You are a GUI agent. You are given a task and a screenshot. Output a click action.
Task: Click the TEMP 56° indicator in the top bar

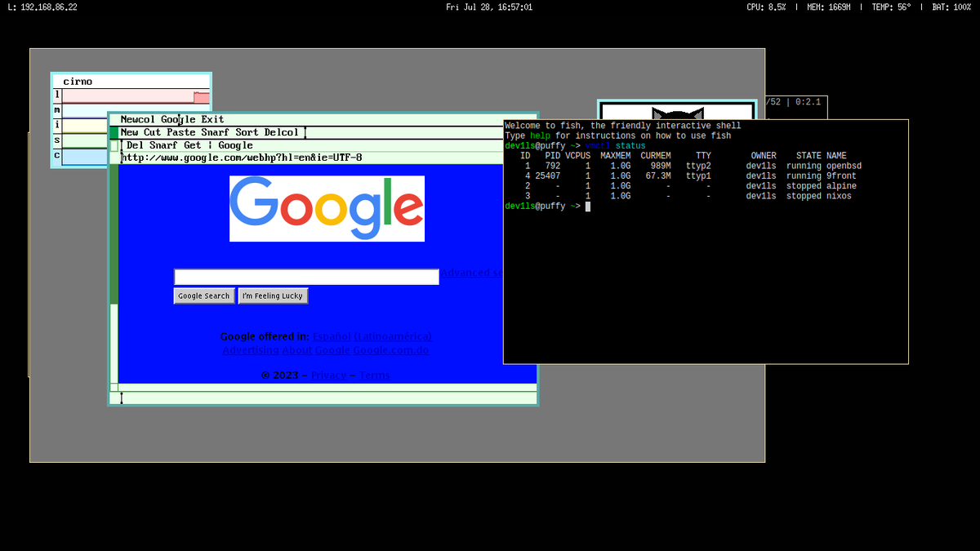891,7
